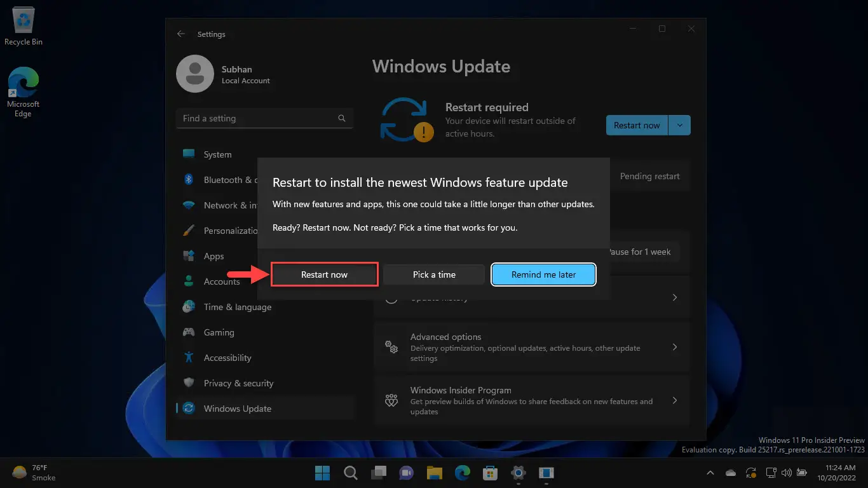Click the Windows Insider Program heart icon
This screenshot has height=488, width=868.
coord(391,401)
